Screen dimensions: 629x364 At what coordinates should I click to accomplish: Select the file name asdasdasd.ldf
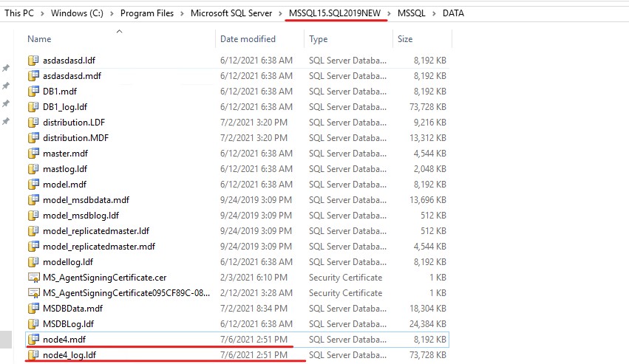pos(69,61)
